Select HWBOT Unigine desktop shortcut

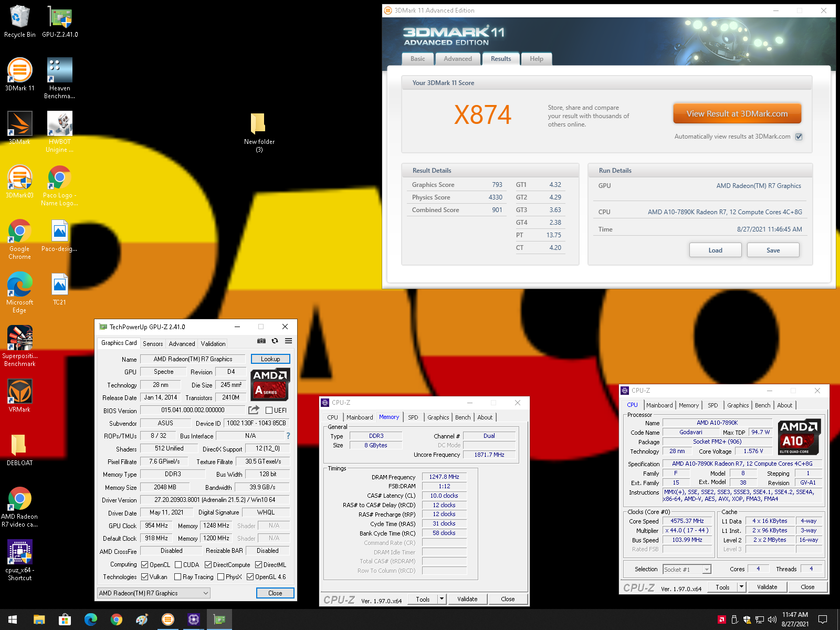click(60, 132)
